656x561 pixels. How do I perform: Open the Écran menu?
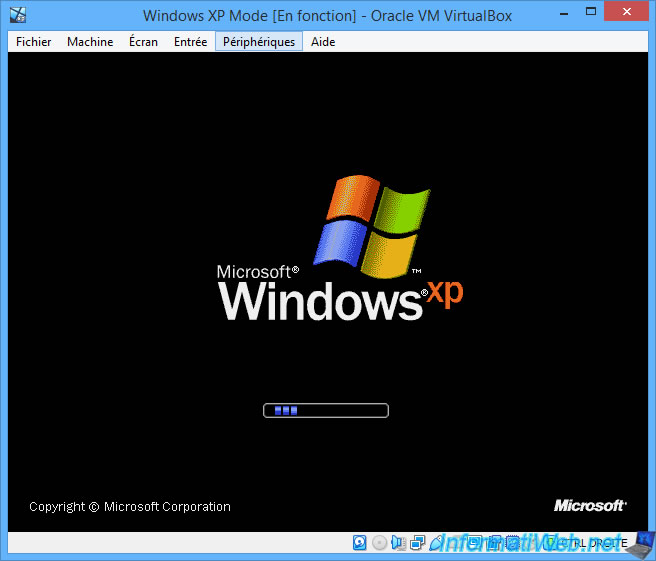click(x=143, y=42)
